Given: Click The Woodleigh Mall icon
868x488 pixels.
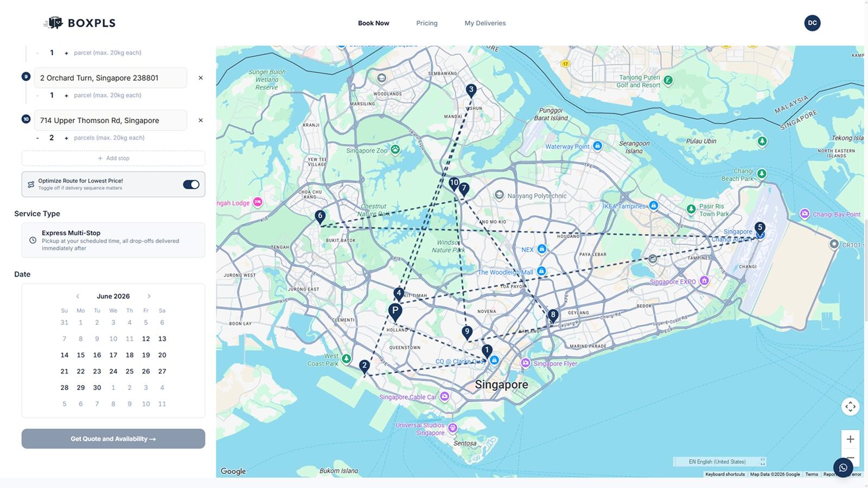Looking at the screenshot, I should (x=541, y=271).
